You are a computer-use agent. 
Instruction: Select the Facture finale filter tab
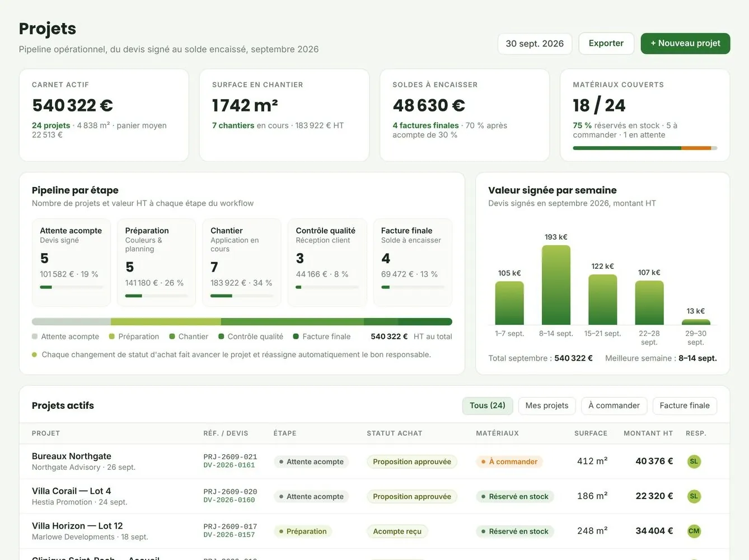pos(684,405)
